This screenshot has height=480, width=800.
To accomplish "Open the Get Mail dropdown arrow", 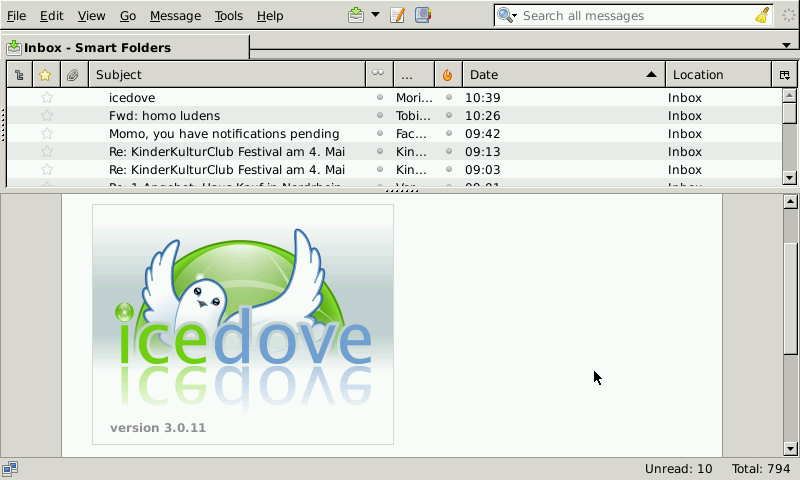I will (x=375, y=15).
